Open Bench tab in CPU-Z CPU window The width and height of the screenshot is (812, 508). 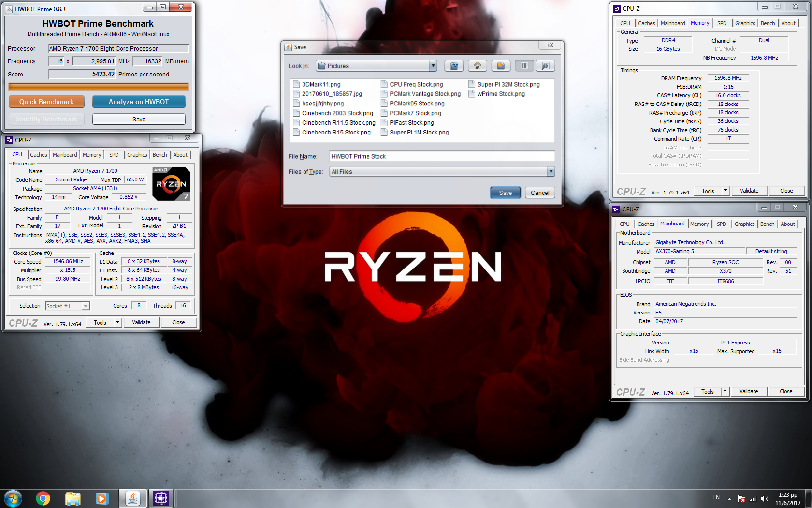point(160,155)
